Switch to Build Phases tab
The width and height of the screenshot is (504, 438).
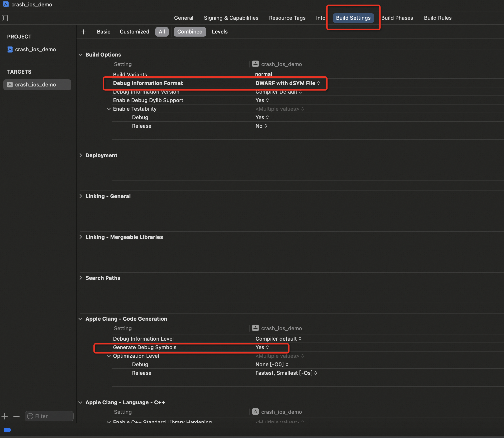(x=397, y=18)
